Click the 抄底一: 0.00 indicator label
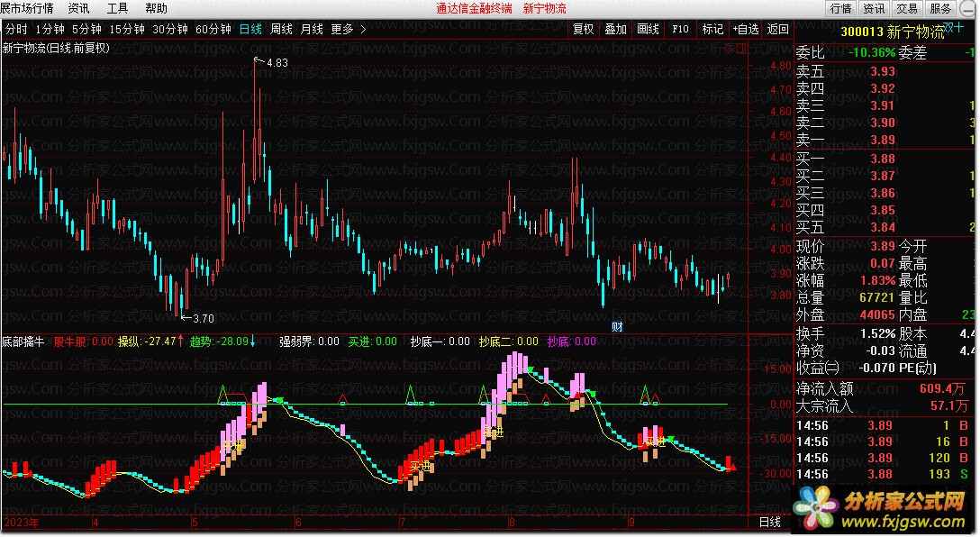Viewport: 980px width, 537px height. tap(440, 341)
